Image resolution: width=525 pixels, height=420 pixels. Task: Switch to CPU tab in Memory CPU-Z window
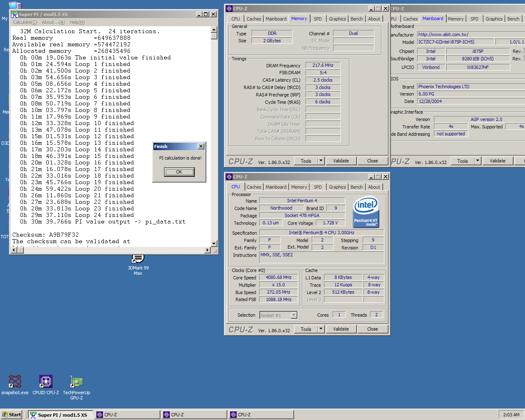pos(235,19)
